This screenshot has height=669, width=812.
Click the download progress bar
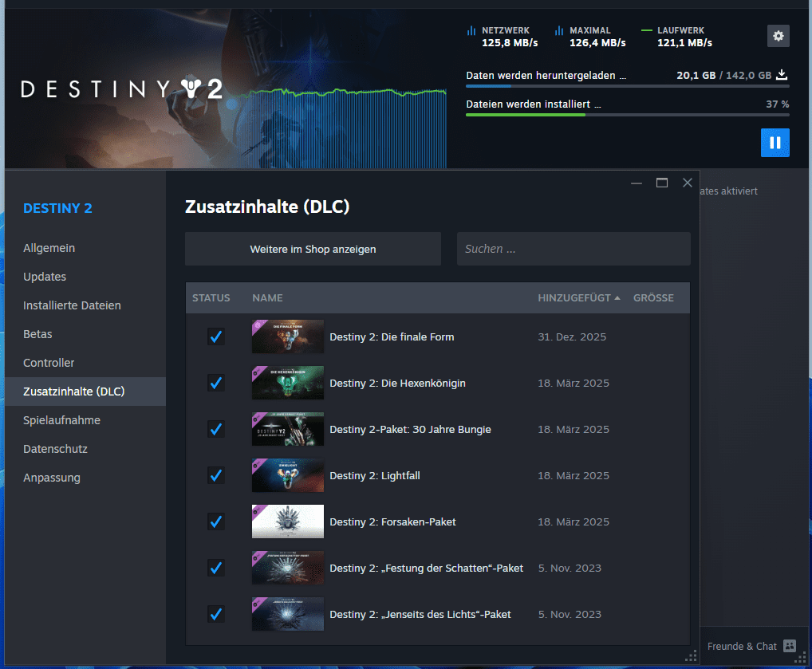pyautogui.click(x=627, y=86)
